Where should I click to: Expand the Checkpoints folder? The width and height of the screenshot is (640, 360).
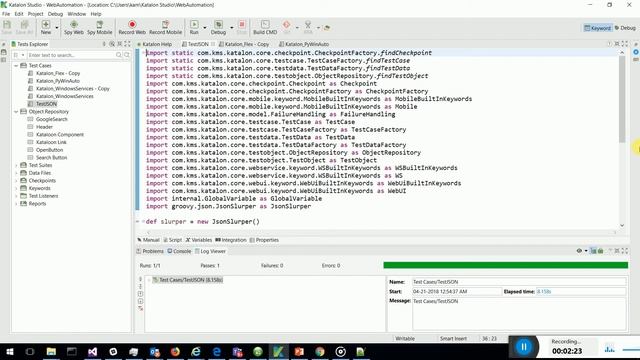[x=16, y=180]
